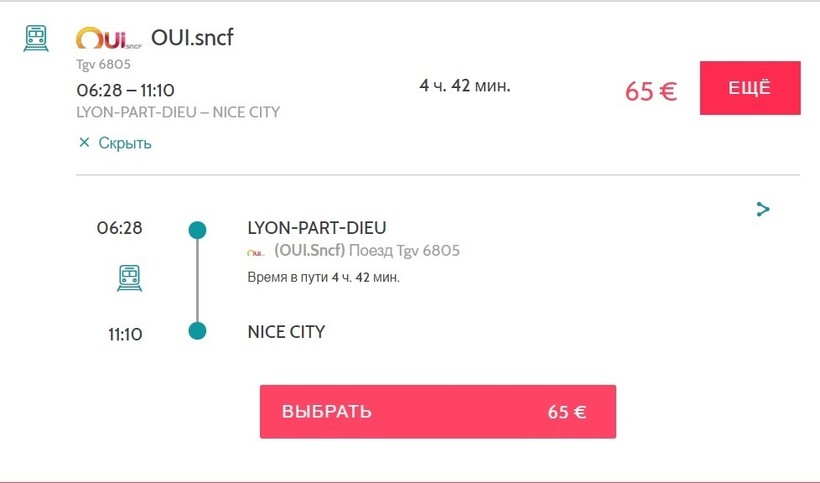
Task: Click the train icon between departure and arrival times
Action: coord(128,277)
